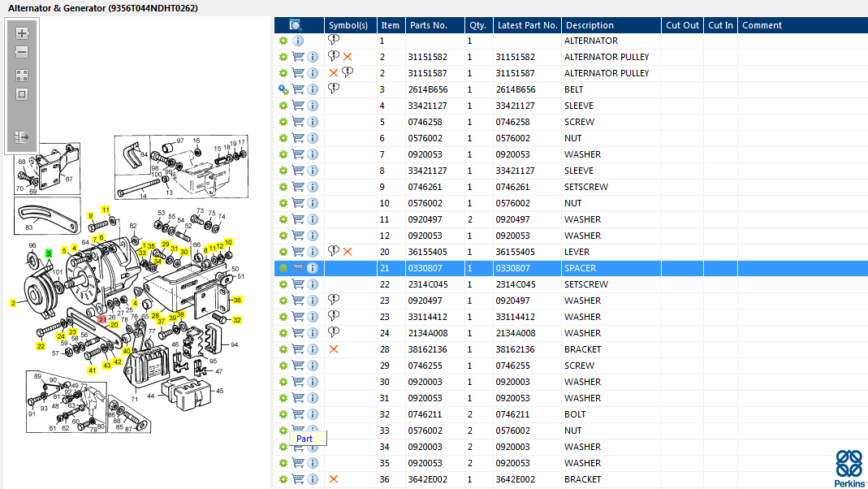Click the search icon in parts table header
The height and width of the screenshot is (489, 868).
tap(296, 25)
